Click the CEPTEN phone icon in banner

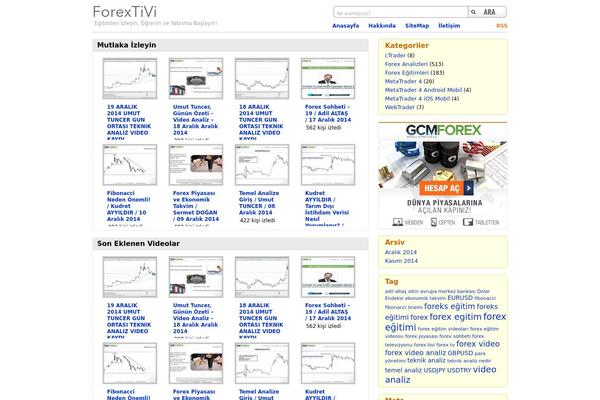[434, 222]
